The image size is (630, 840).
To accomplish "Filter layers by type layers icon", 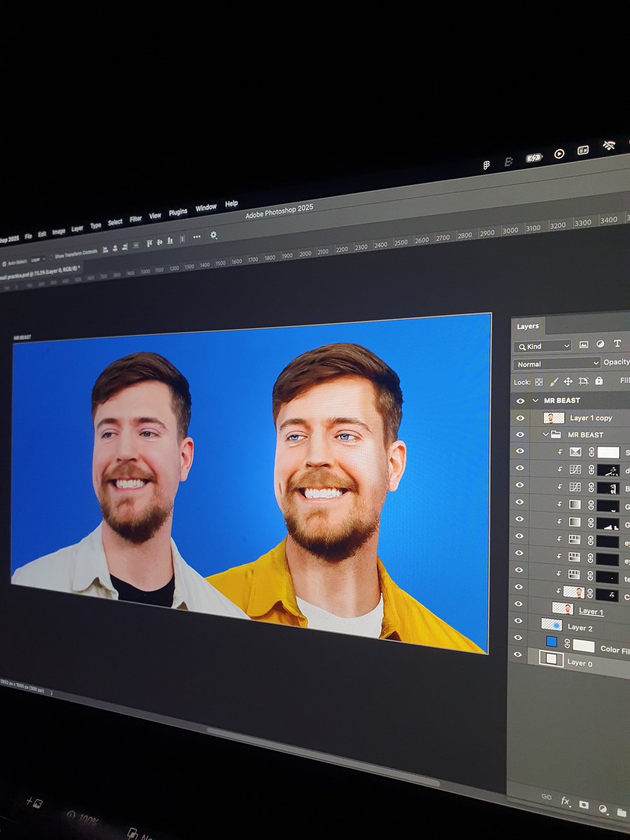I will tap(617, 343).
